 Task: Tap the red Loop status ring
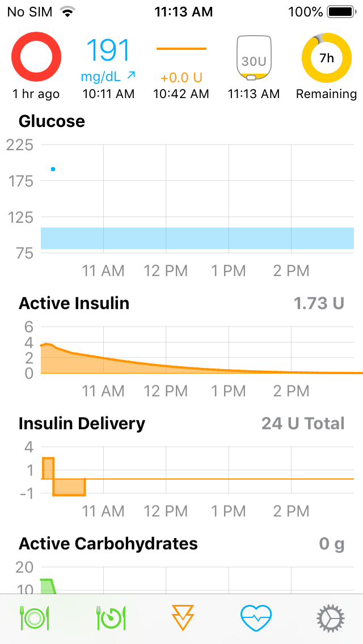click(36, 57)
